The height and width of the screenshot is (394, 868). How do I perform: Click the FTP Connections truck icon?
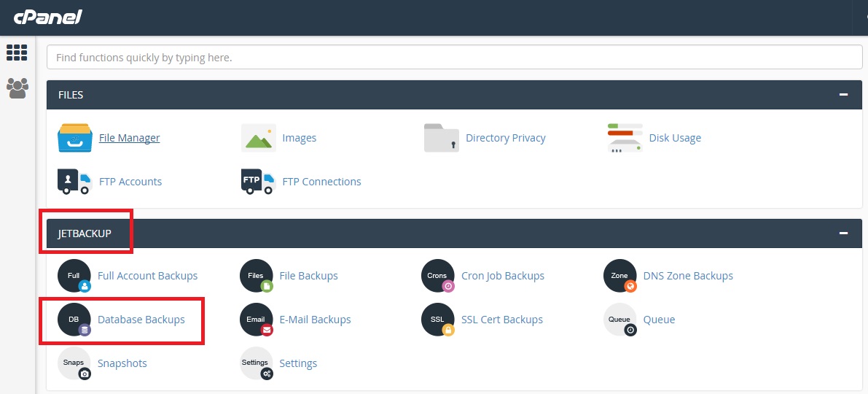point(259,182)
